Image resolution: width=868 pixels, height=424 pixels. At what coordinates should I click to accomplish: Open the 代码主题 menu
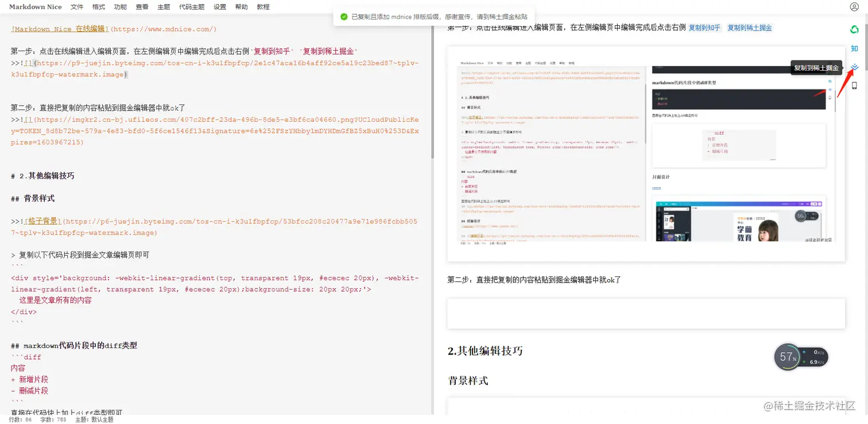[192, 7]
